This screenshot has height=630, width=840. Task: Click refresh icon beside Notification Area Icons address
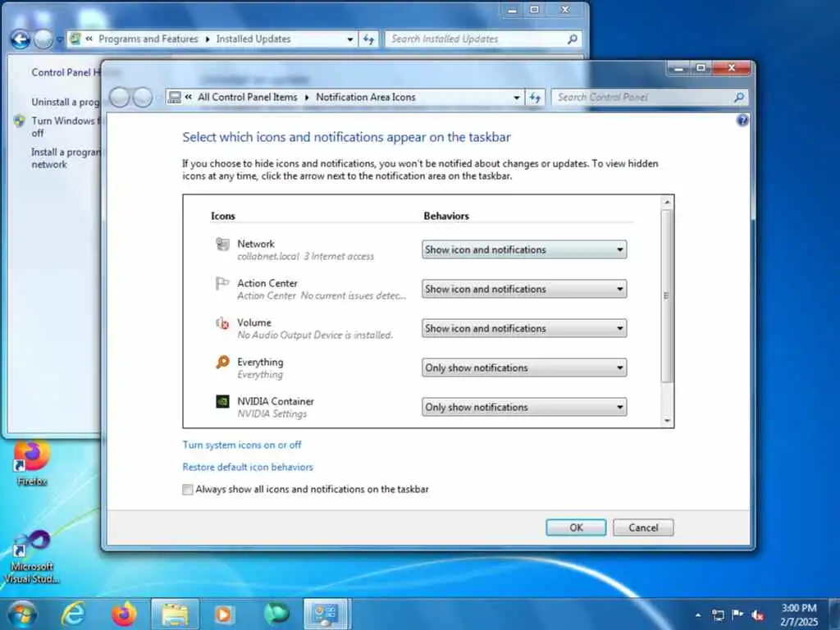point(535,98)
